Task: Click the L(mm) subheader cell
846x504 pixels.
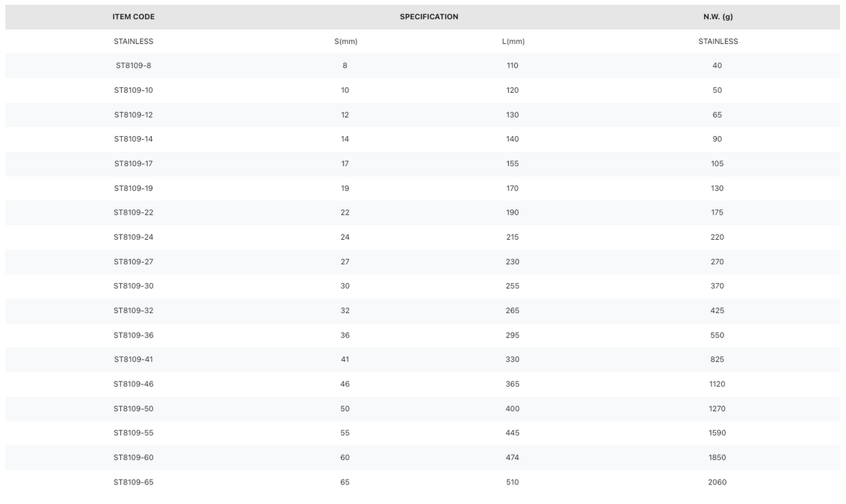Action: point(513,42)
